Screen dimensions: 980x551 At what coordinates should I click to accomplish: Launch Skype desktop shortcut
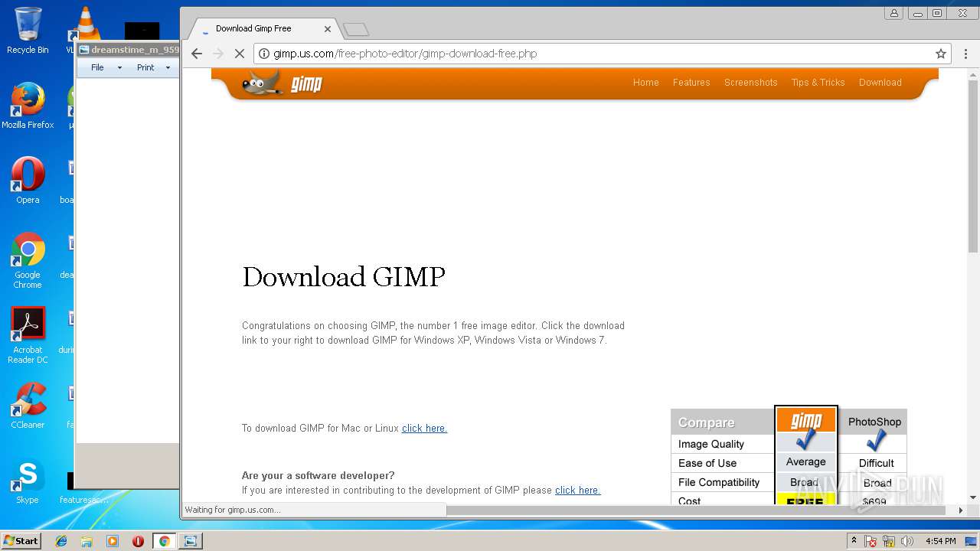coord(28,481)
